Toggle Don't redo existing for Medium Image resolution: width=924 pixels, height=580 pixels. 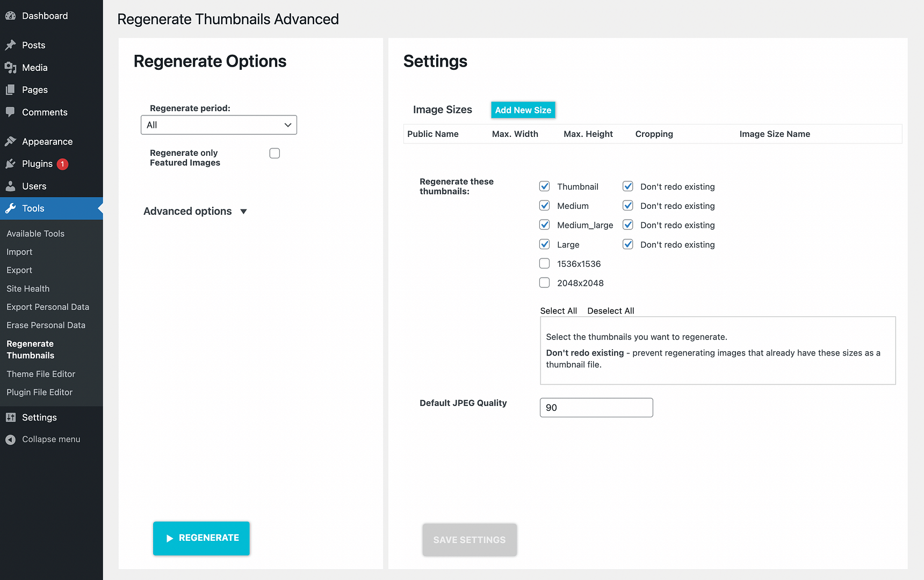(x=627, y=206)
